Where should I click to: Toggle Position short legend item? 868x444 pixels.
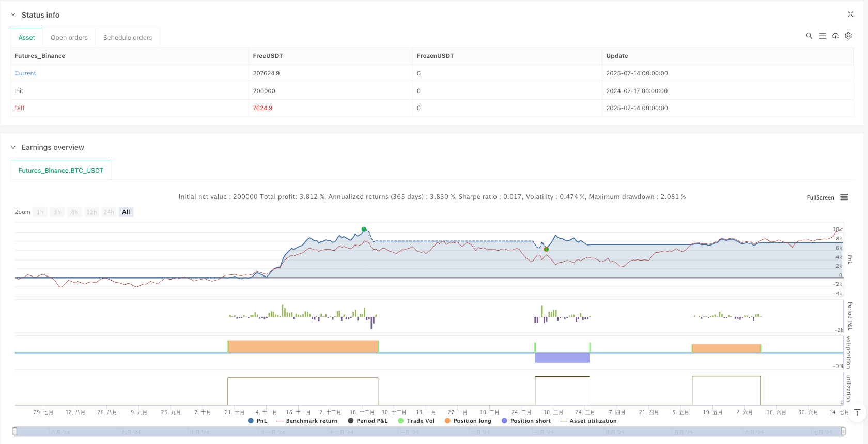[526, 421]
